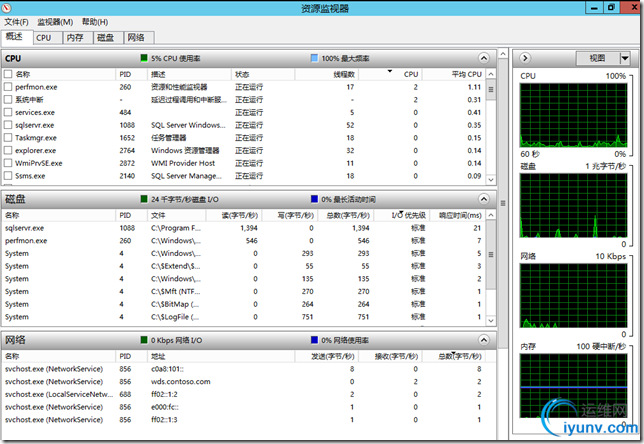Viewport: 644px width, 444px height.
Task: Click scroll-up arrow of disk list
Action: [x=491, y=215]
